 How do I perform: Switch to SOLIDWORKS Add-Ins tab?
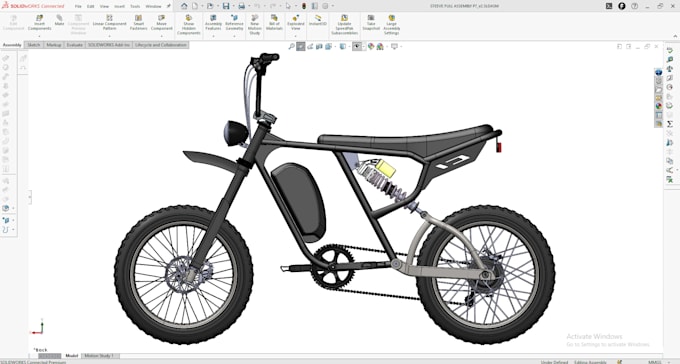[x=108, y=45]
